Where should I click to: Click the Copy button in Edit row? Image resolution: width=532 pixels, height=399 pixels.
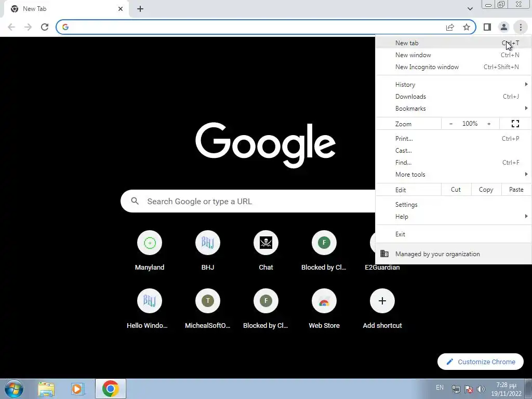(486, 190)
